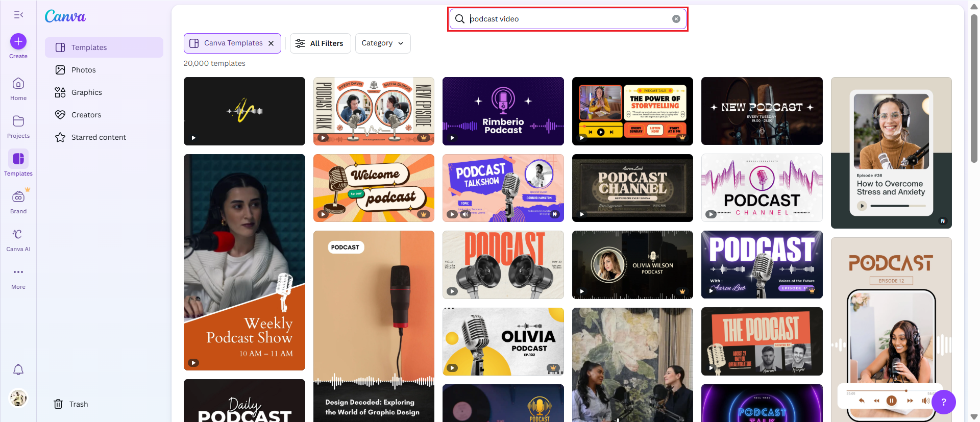This screenshot has height=422, width=980.
Task: Open The Podcast orange banner template
Action: (x=762, y=341)
